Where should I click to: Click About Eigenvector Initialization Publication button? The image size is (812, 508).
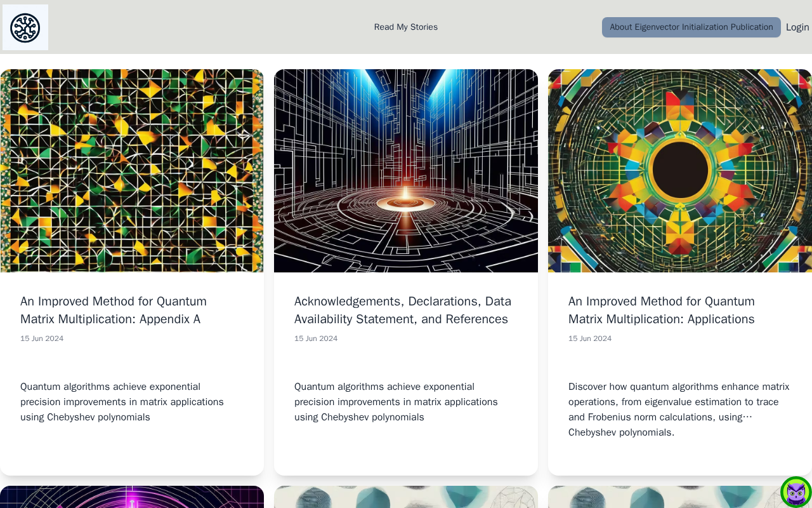(x=691, y=27)
